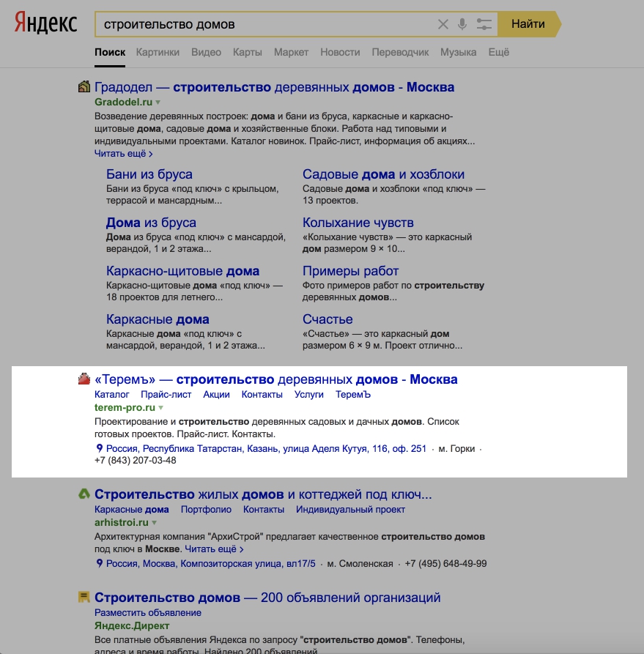Click the Яндекс.Директ listing favicon
This screenshot has width=644, height=654.
click(x=84, y=597)
